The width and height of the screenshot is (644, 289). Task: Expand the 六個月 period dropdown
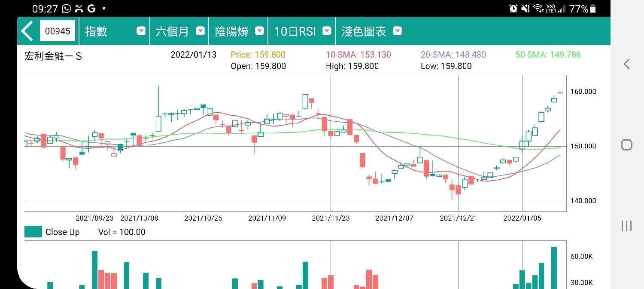click(179, 31)
